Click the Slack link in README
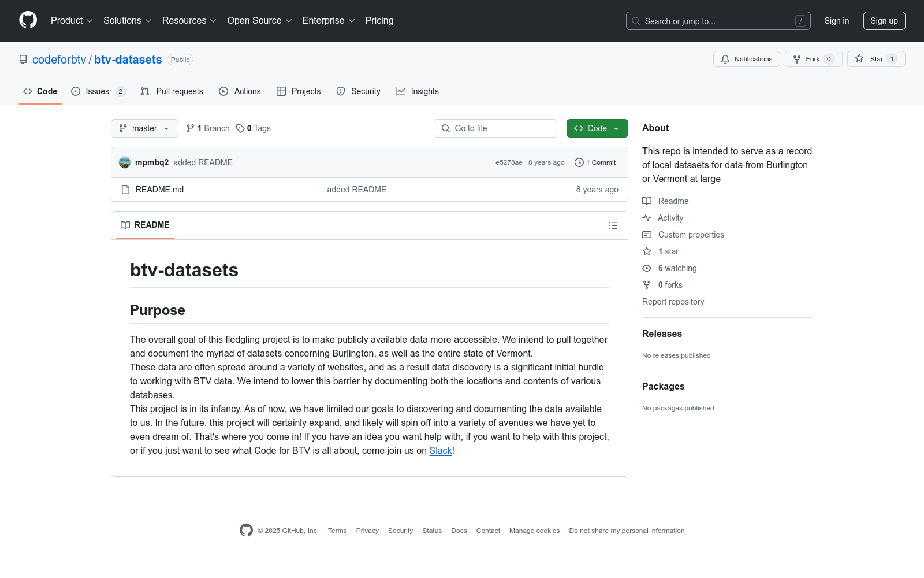Screen dimensions: 924x578 pyautogui.click(x=441, y=451)
